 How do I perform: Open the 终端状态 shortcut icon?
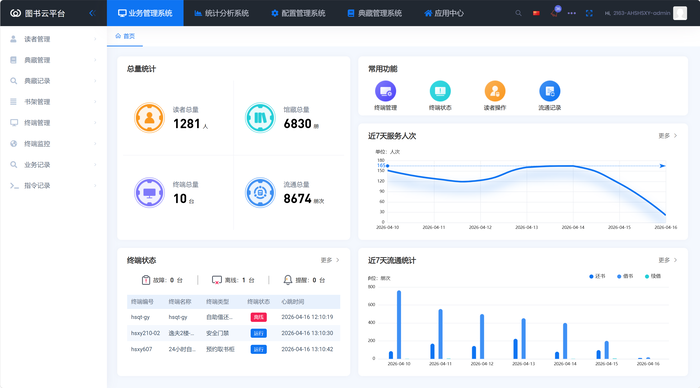tap(440, 91)
